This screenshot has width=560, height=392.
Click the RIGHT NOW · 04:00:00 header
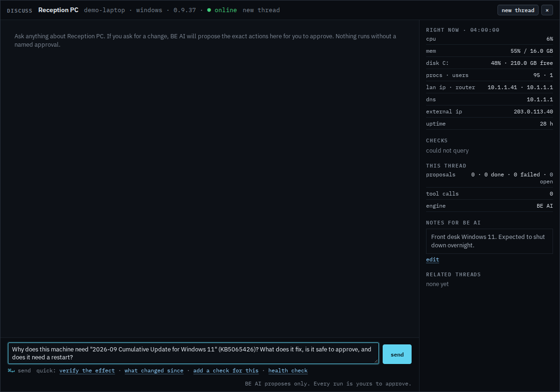(462, 30)
